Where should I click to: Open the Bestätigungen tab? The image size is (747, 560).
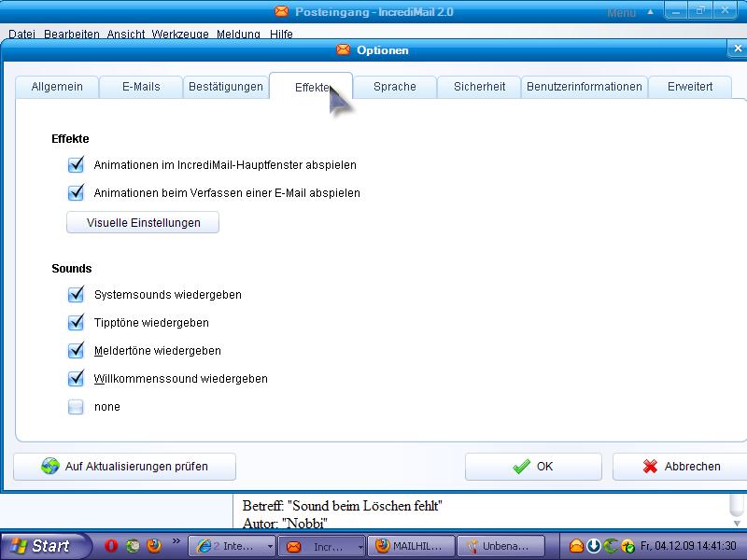tap(226, 87)
